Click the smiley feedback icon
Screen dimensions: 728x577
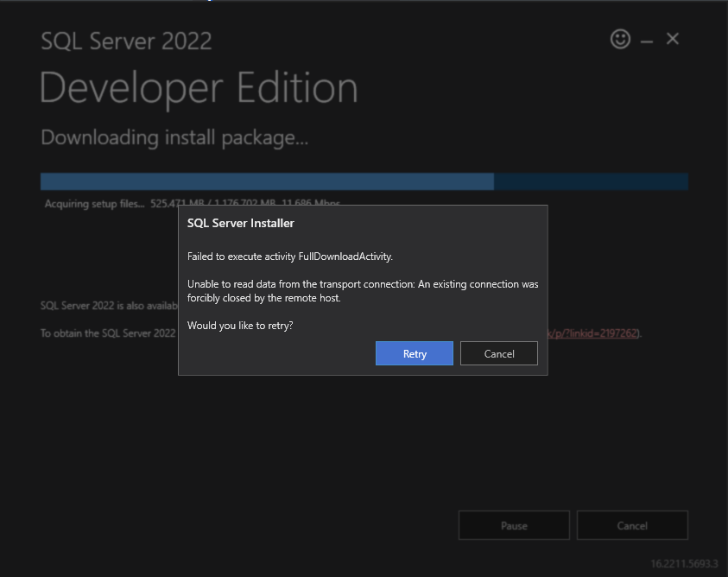click(620, 39)
